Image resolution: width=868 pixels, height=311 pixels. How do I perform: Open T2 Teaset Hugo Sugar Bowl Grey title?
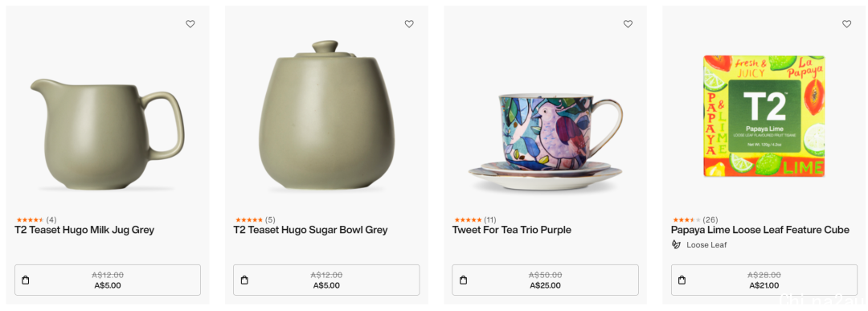tap(310, 230)
